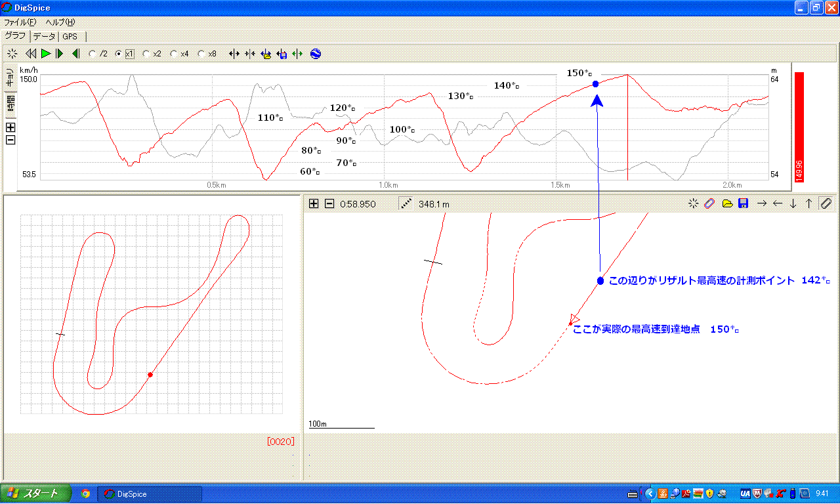Pan map left with left arrow

point(778,203)
